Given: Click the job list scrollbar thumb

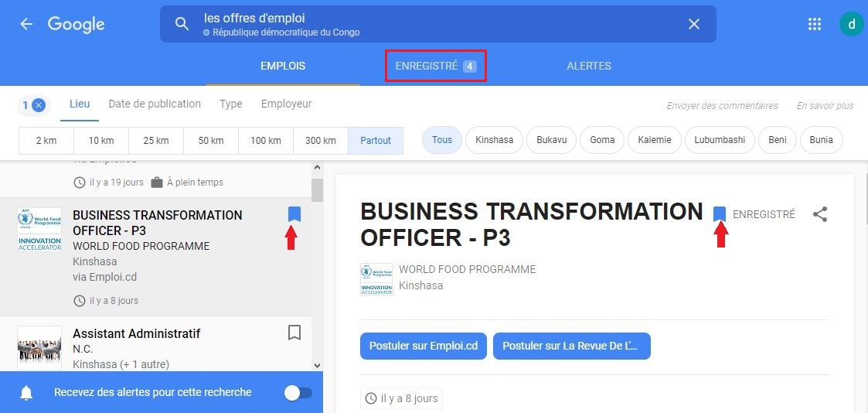Looking at the screenshot, I should point(317,190).
